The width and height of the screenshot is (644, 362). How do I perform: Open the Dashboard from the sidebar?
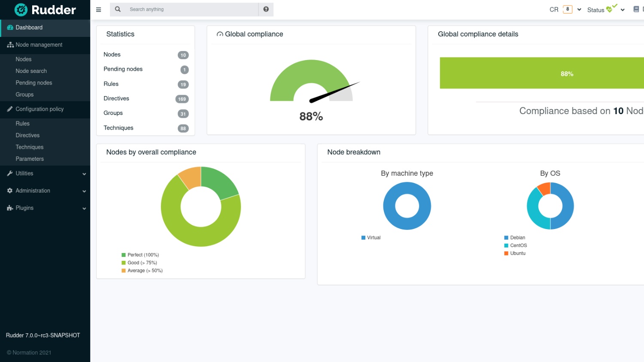pos(29,27)
